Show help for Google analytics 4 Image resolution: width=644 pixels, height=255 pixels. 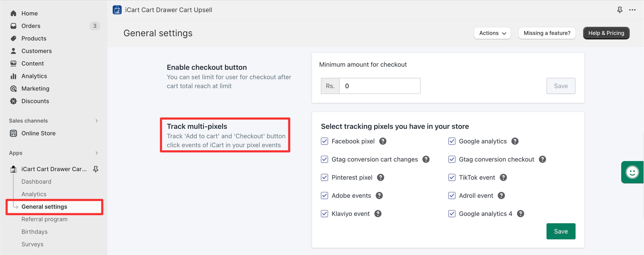[x=521, y=214]
